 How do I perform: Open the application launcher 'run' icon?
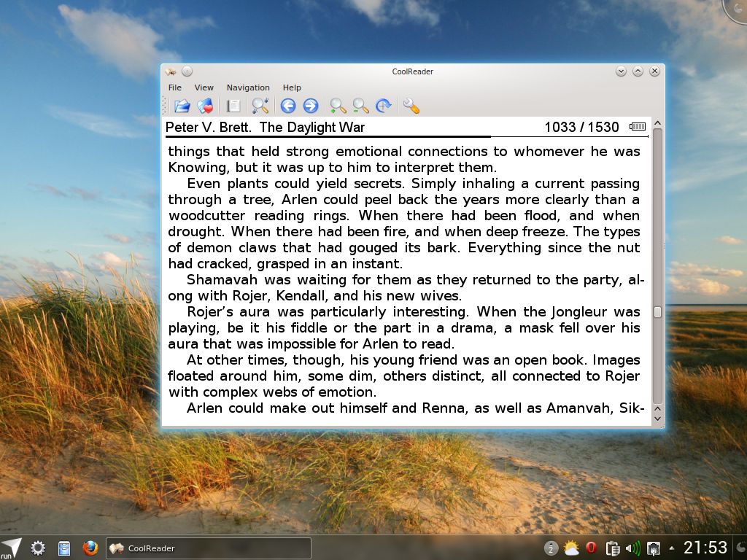11,548
